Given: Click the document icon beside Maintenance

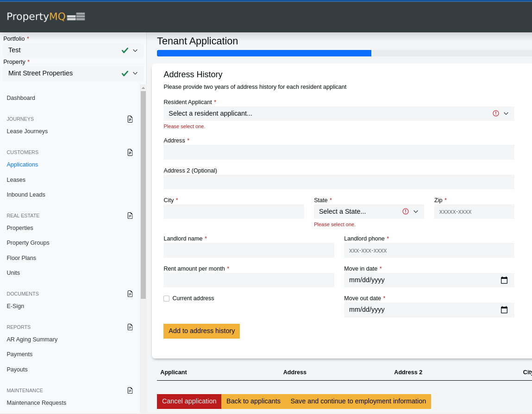Looking at the screenshot, I should click(130, 390).
